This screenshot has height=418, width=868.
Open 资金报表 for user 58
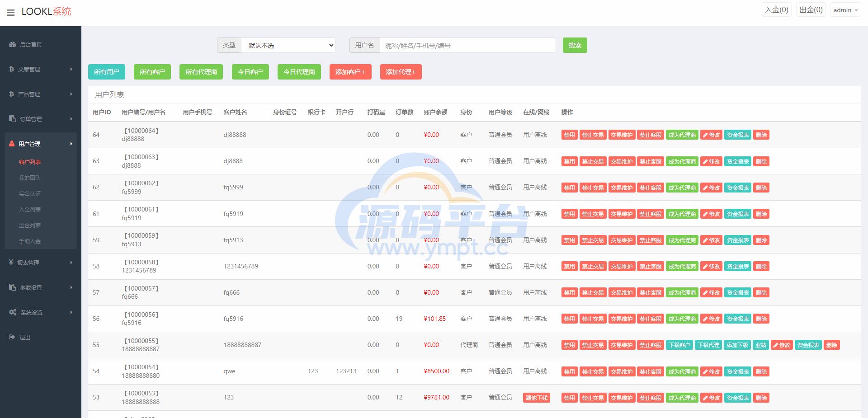coord(738,266)
